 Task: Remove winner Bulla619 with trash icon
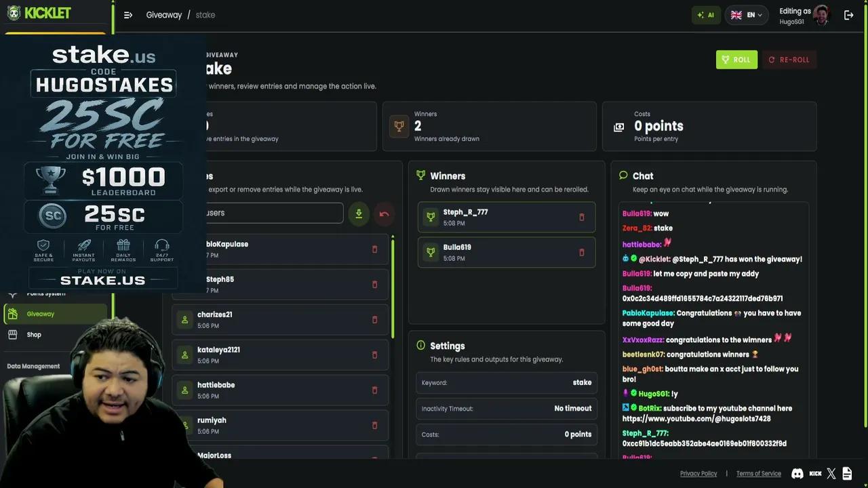coord(581,252)
